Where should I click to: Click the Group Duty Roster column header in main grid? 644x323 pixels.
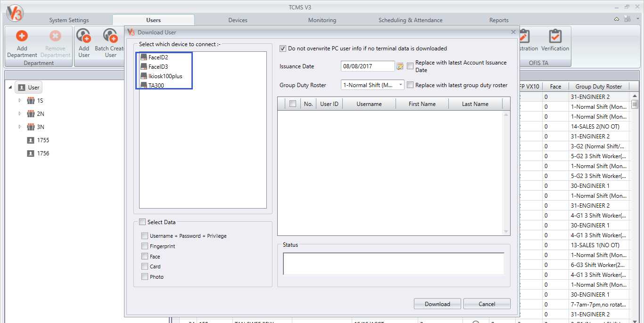tap(599, 86)
